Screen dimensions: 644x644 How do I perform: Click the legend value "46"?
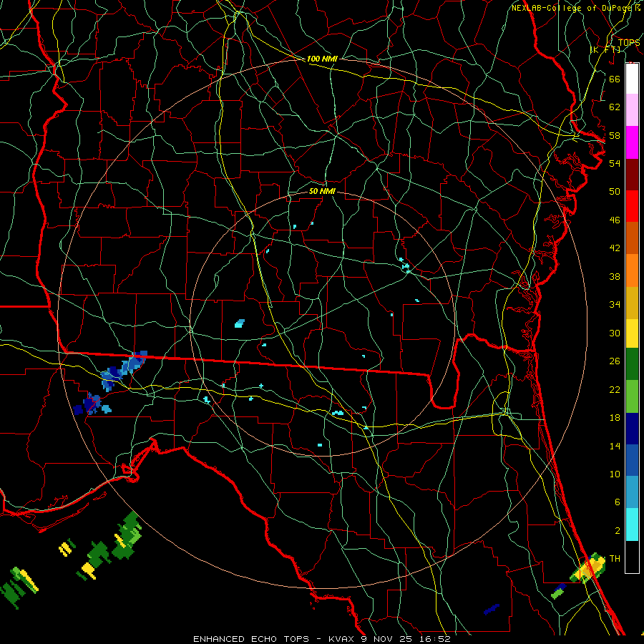[615, 220]
